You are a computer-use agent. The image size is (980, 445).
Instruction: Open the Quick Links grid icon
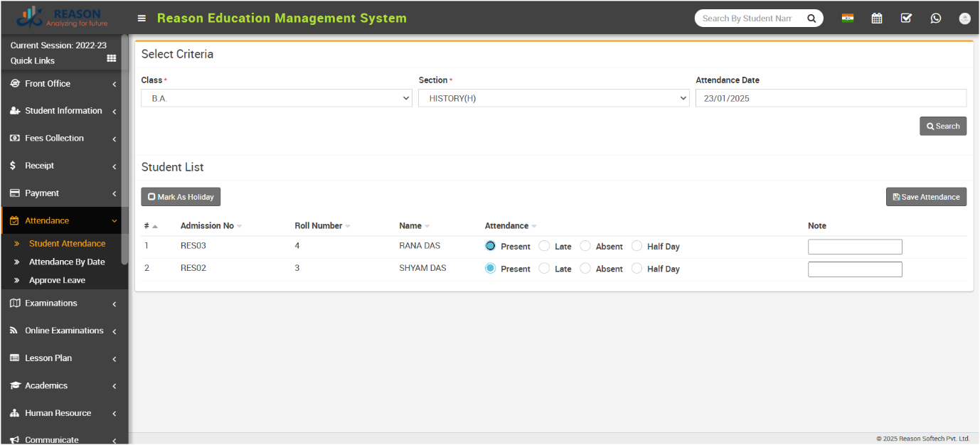point(112,59)
